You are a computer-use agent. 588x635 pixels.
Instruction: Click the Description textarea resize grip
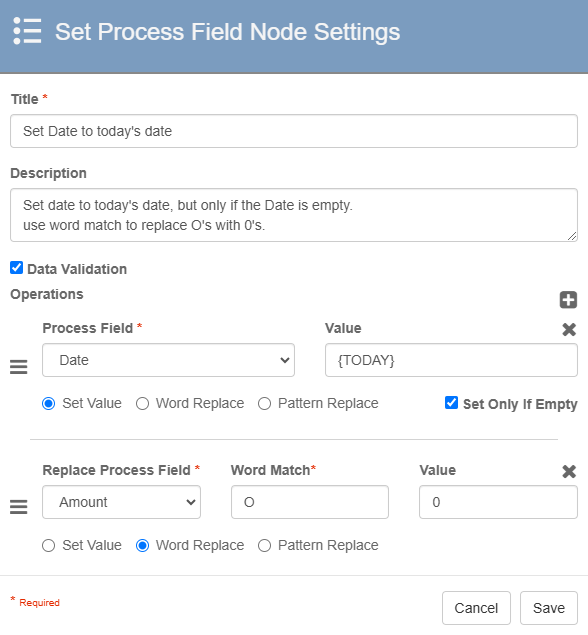[571, 236]
